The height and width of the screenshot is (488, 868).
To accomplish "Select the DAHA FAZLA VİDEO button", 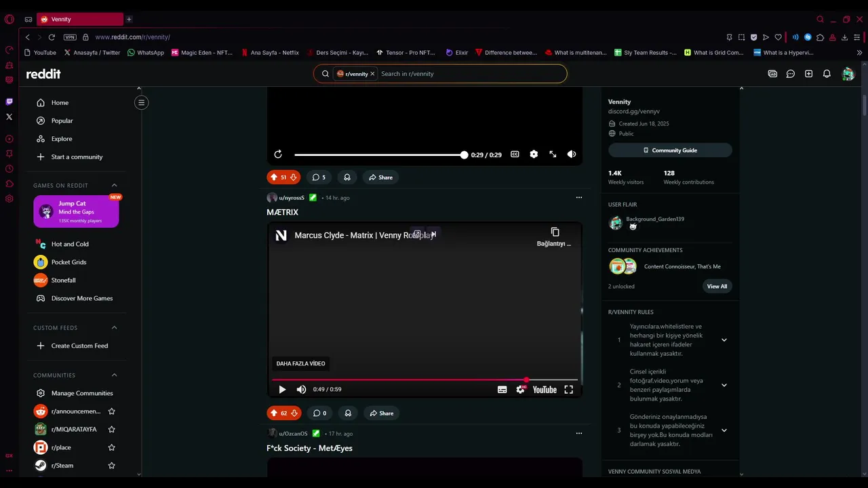I will tap(300, 364).
